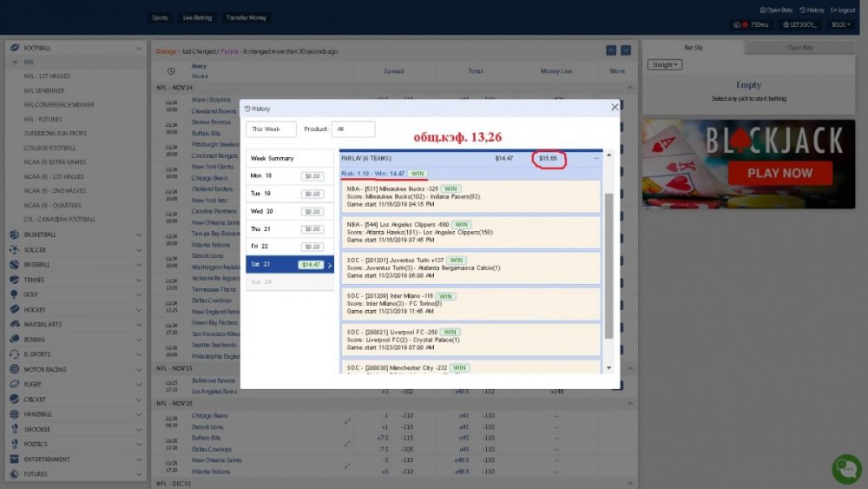Viewport: 868px width, 489px height.
Task: Click the chat support bubble icon
Action: point(845,468)
